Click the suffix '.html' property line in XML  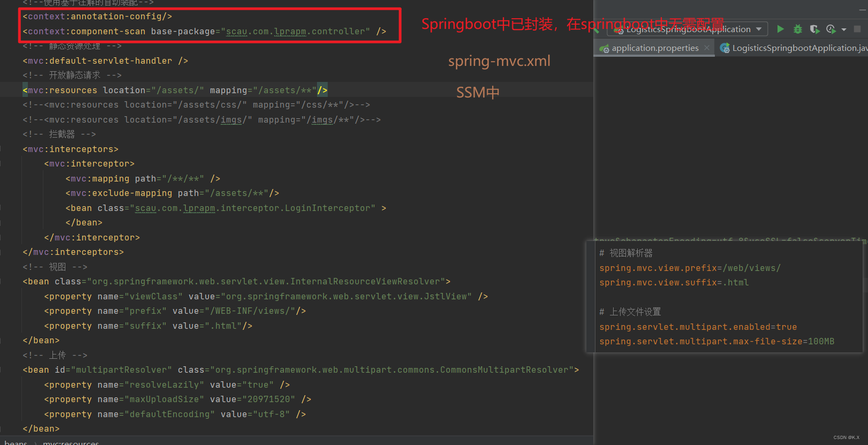148,326
